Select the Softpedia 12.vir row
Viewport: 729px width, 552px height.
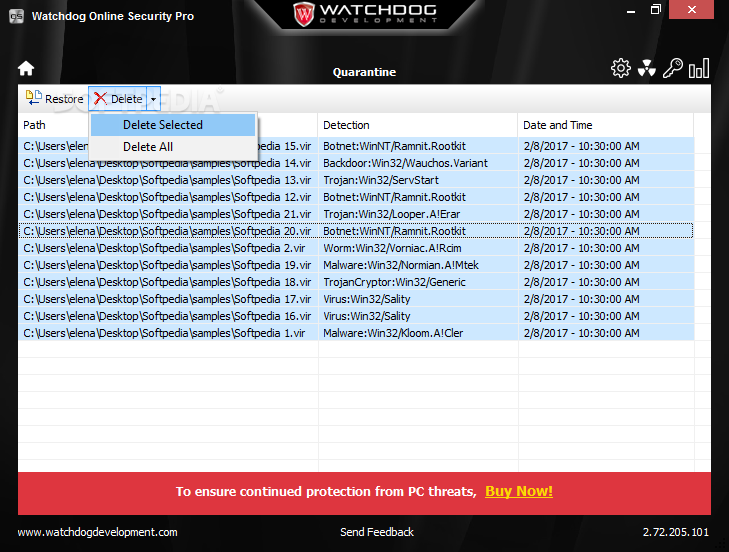pos(356,197)
